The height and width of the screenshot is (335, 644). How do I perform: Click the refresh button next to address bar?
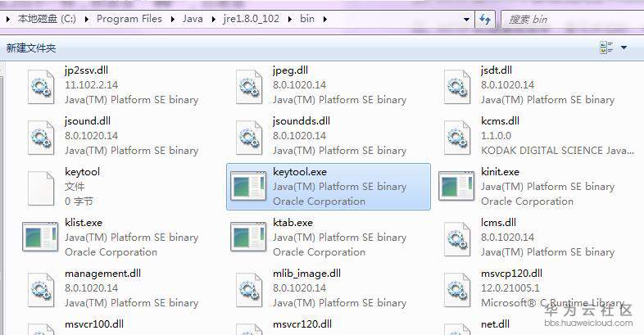pos(485,20)
